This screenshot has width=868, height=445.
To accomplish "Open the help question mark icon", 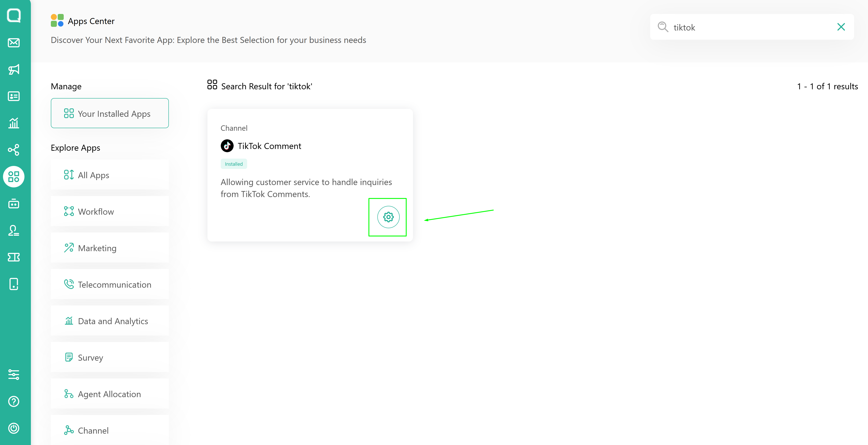I will (14, 401).
